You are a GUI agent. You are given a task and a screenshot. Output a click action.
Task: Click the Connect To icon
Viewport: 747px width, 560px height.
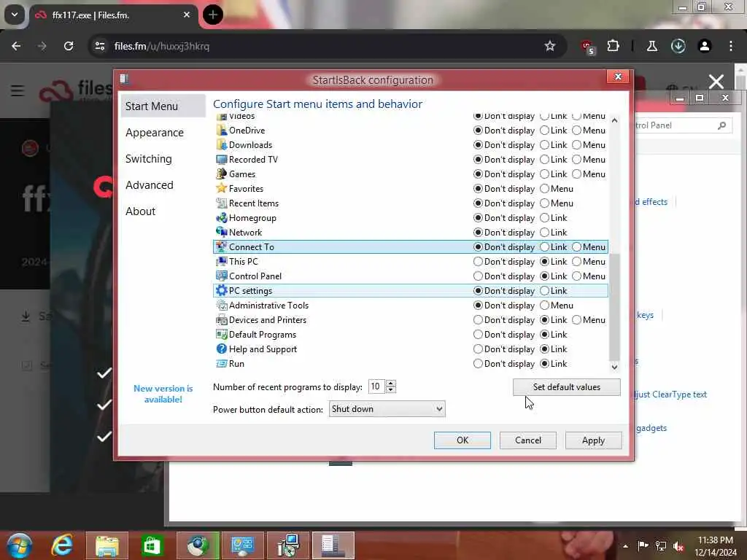coord(221,246)
